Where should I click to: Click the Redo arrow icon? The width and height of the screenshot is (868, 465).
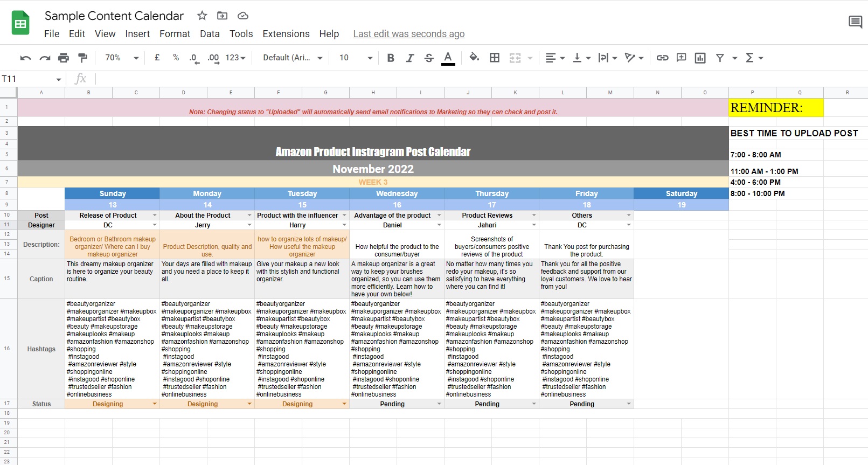tap(45, 58)
